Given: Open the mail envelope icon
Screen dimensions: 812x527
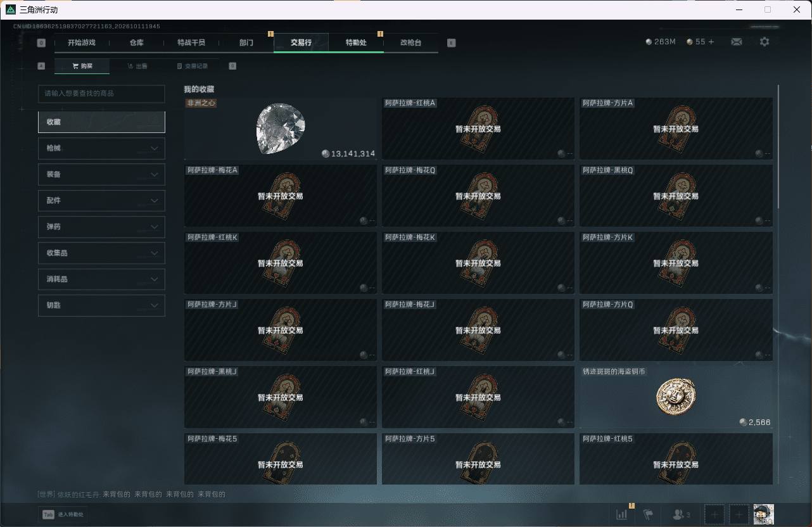Looking at the screenshot, I should [736, 42].
